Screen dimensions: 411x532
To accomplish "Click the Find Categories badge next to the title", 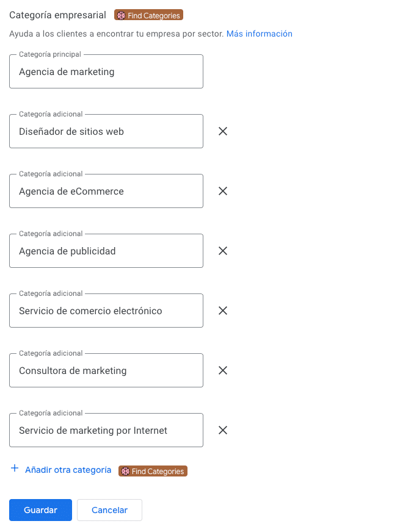I will point(148,15).
